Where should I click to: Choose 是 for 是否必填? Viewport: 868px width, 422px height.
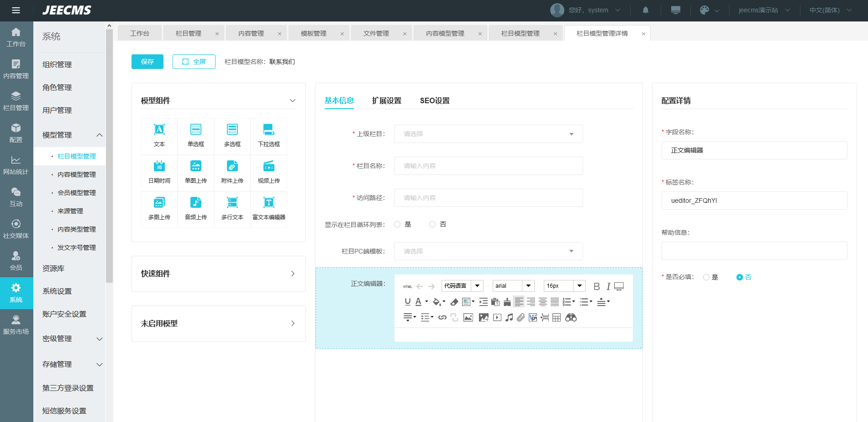coord(706,277)
